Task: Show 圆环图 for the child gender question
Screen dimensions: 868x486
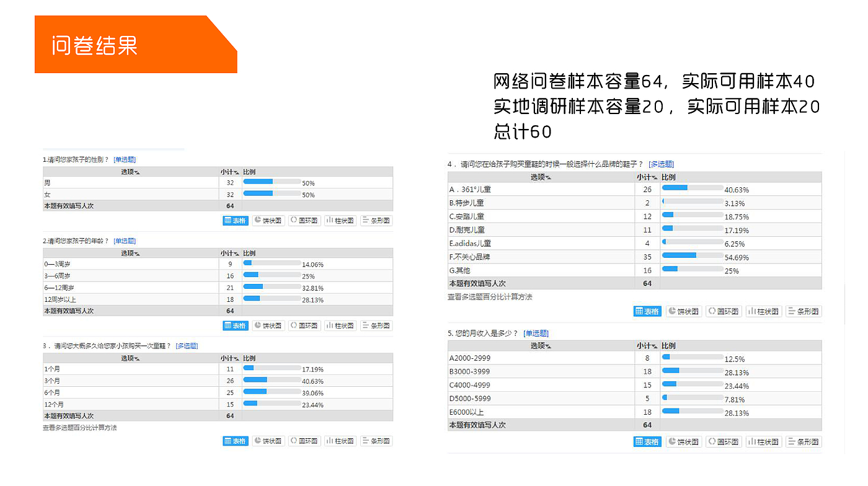Action: click(304, 221)
